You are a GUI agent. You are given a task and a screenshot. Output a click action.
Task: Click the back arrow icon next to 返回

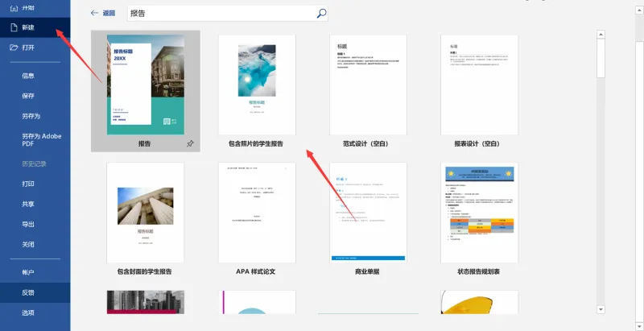coord(94,13)
